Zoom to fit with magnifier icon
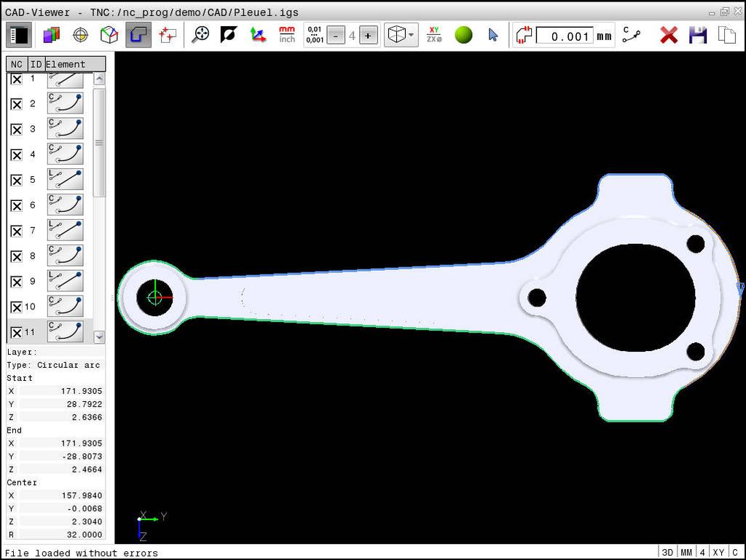The image size is (746, 560). [x=201, y=35]
